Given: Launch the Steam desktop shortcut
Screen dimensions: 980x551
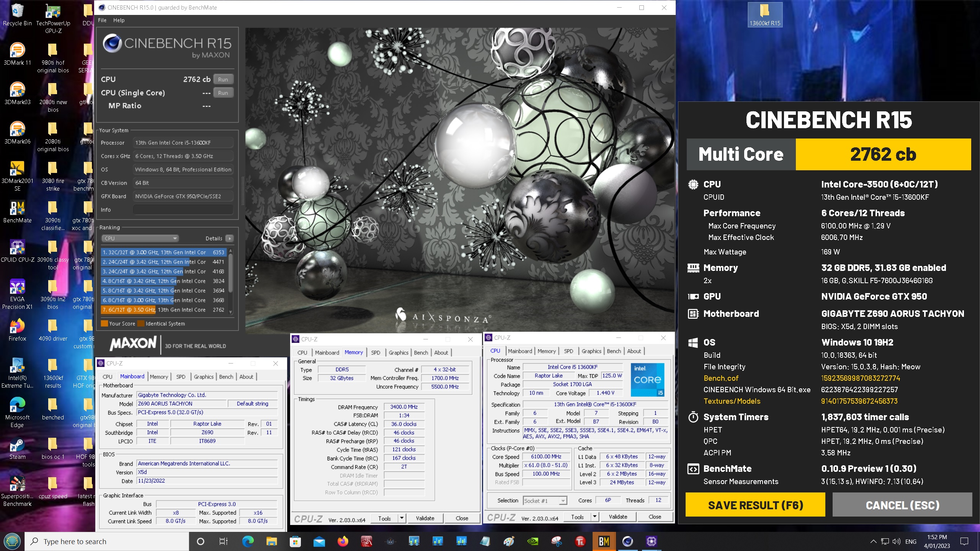Looking at the screenshot, I should coord(17,448).
